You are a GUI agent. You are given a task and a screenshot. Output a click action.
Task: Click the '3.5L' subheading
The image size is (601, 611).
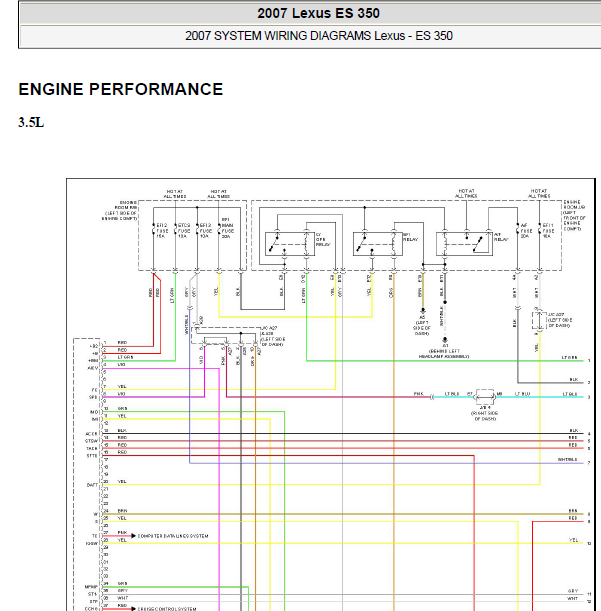tap(31, 122)
